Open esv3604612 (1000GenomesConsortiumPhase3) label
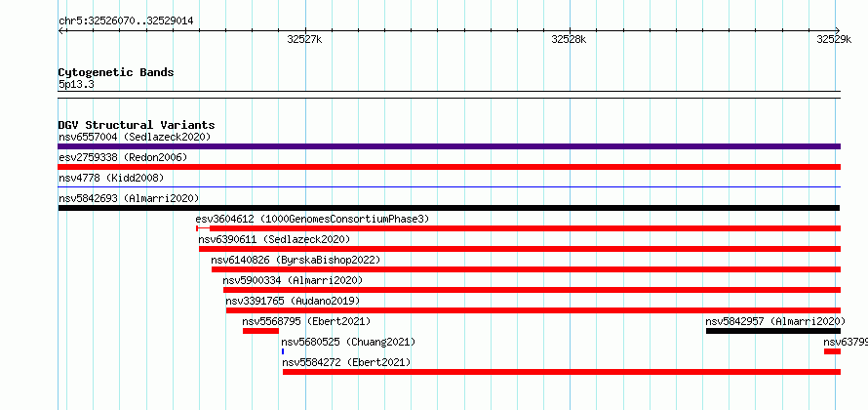868x410 pixels. click(x=312, y=219)
